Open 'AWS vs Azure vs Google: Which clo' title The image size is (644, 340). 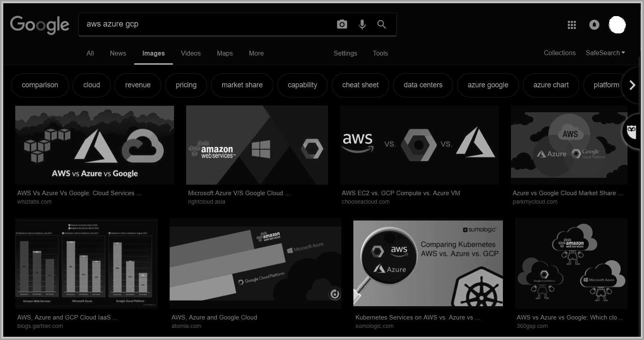(570, 317)
